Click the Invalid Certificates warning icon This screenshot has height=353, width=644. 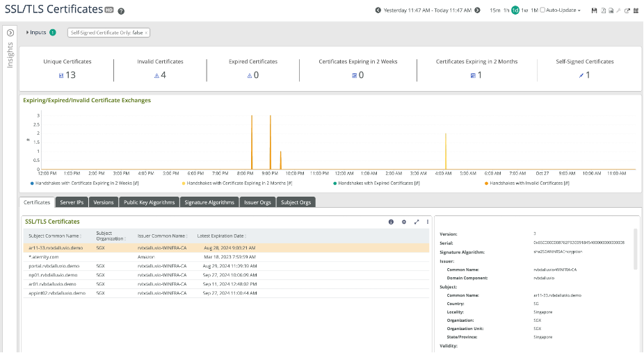click(156, 76)
